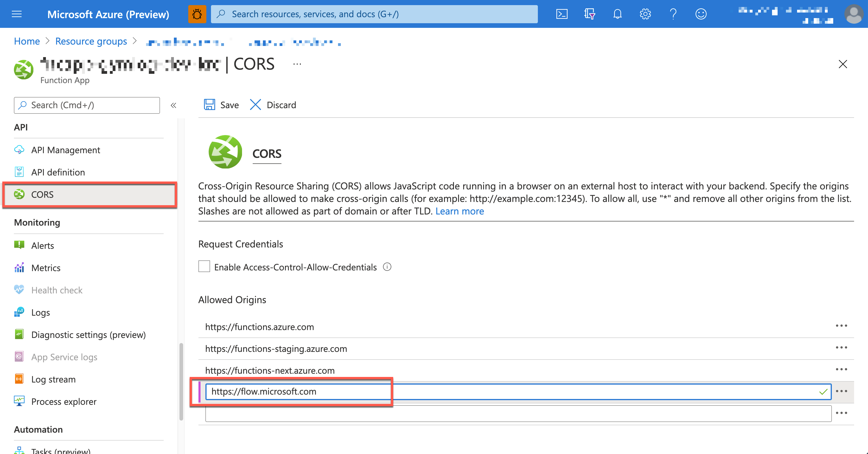Save the CORS configuration
868x454 pixels.
tap(221, 105)
